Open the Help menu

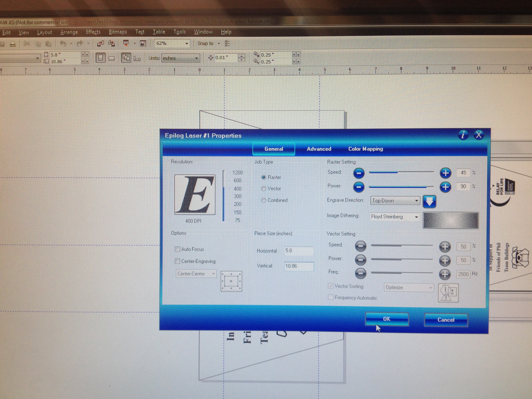(226, 32)
